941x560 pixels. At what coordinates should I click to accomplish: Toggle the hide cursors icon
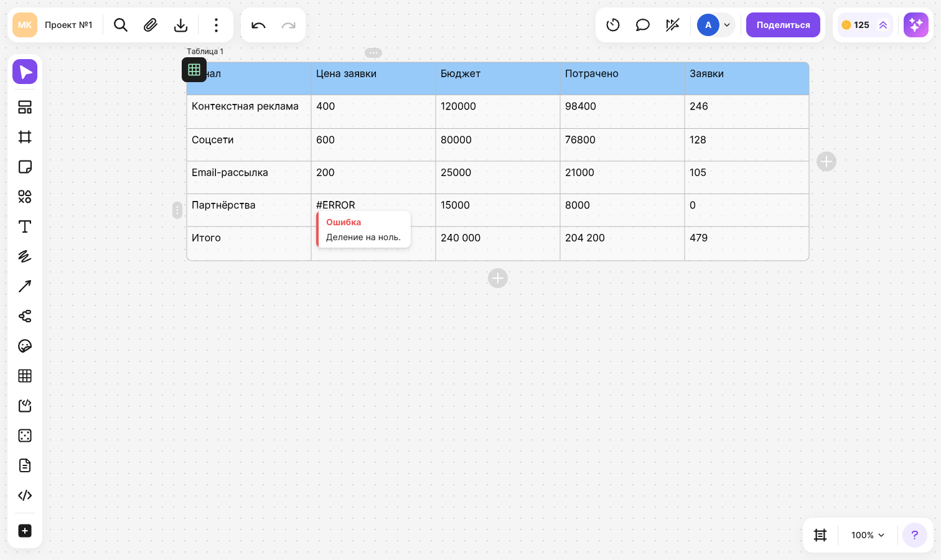click(673, 25)
